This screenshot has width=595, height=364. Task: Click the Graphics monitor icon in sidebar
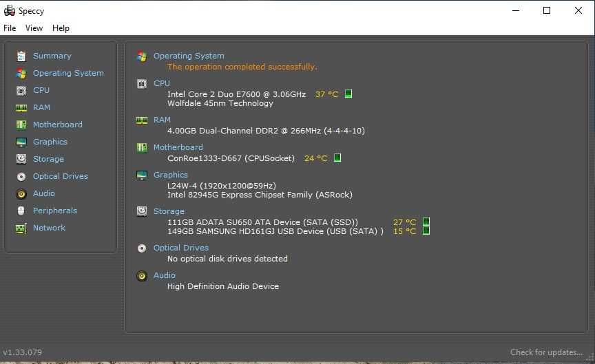click(x=21, y=142)
